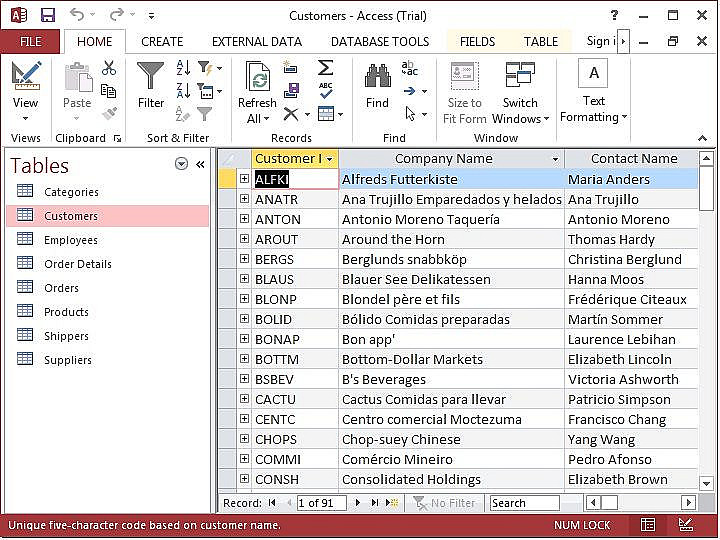
Task: Open the CREATE ribbon tab
Action: pos(162,41)
